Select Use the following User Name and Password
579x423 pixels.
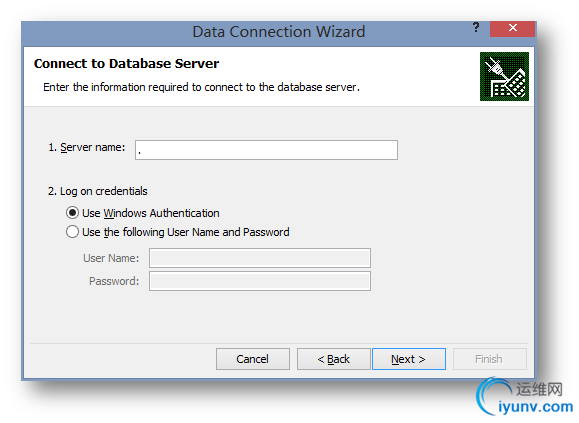(72, 232)
